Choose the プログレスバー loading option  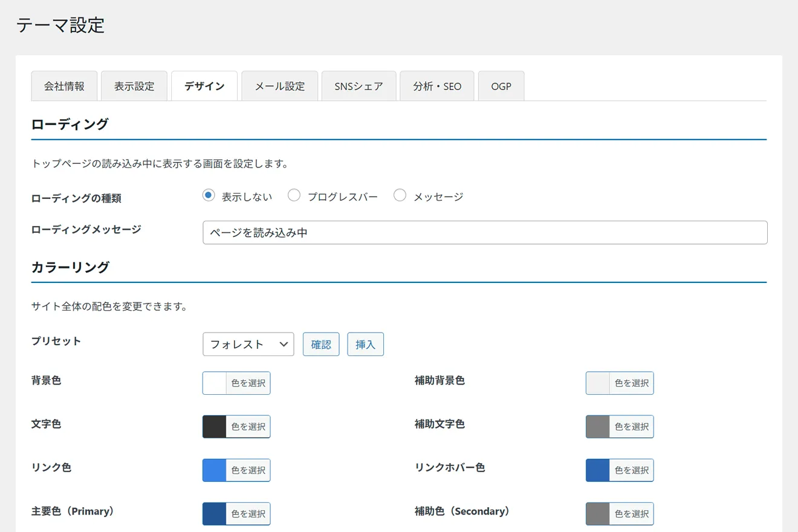tap(294, 195)
